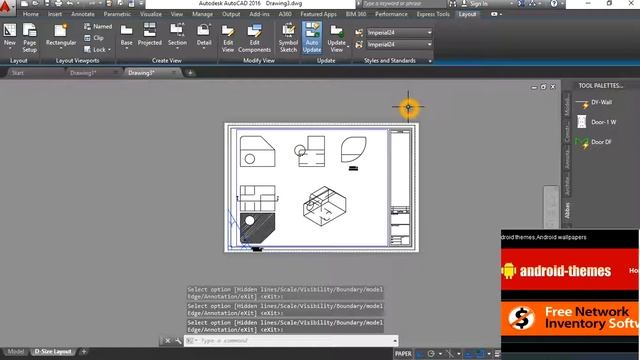Add a new drawing tab with plus
Image resolution: width=640 pixels, height=360 pixels.
(x=190, y=73)
